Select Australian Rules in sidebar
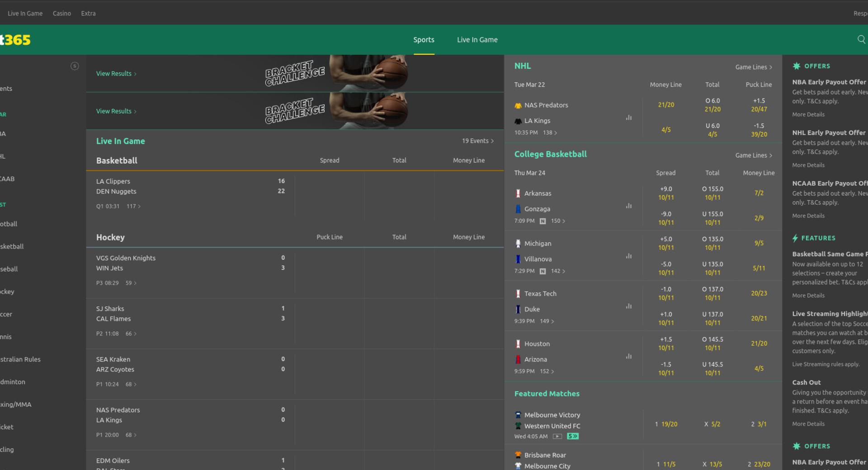This screenshot has height=470, width=868. tap(20, 359)
